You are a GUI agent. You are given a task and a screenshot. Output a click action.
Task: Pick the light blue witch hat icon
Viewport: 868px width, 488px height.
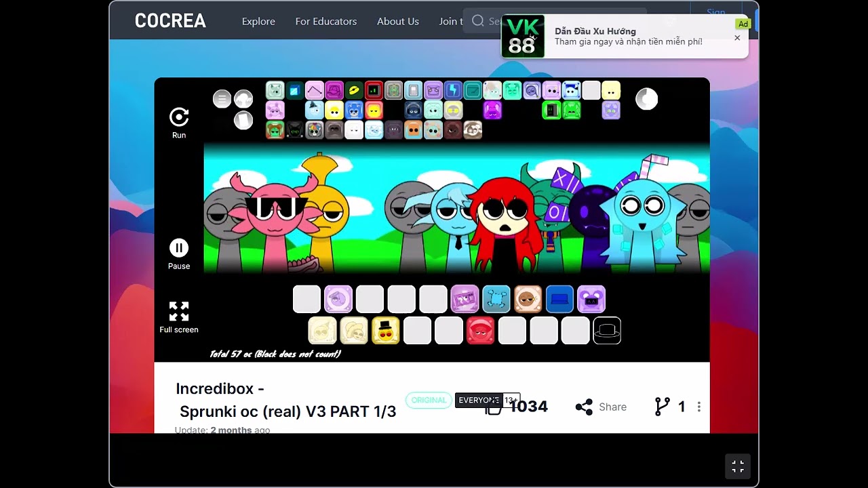(x=315, y=110)
